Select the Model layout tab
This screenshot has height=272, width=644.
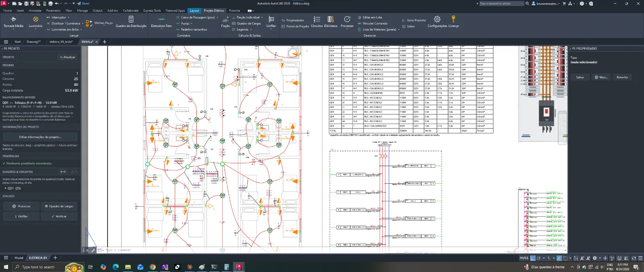(19, 257)
